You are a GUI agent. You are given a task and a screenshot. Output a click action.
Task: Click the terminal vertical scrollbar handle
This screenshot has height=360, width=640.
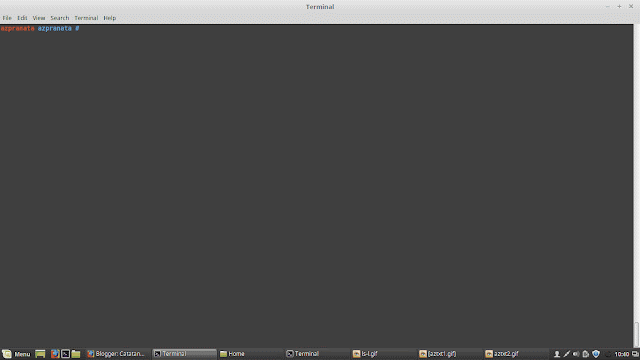[x=636, y=335]
